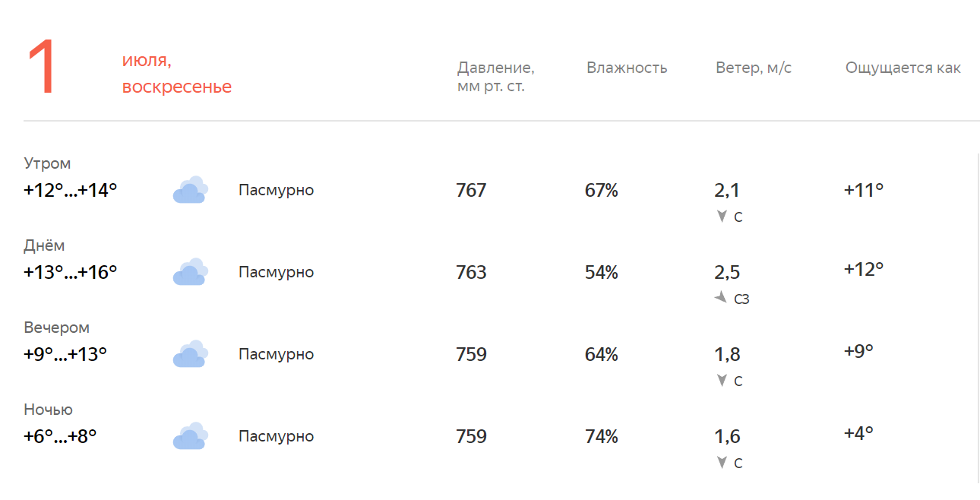This screenshot has width=980, height=500.
Task: Select the morning temperature +12°...+14°
Action: (71, 190)
